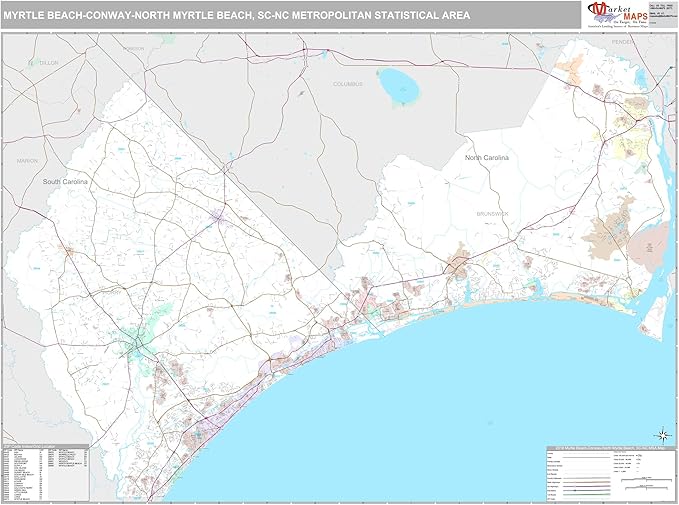
Task: Click the North Carolina state label
Action: pyautogui.click(x=486, y=159)
